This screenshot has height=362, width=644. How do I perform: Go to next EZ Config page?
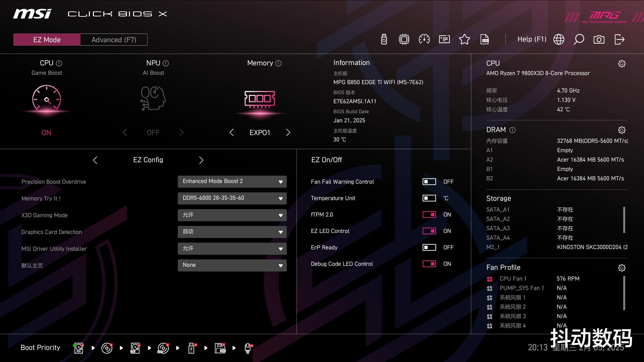click(x=201, y=160)
